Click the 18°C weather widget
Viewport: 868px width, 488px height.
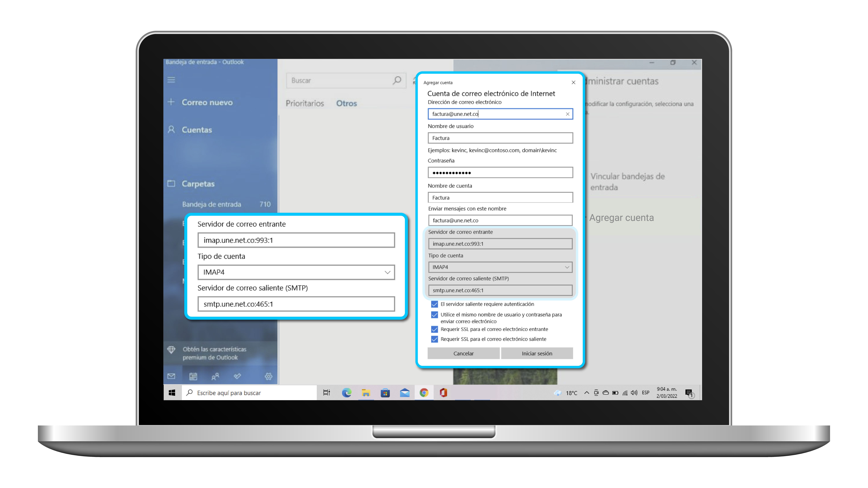565,393
